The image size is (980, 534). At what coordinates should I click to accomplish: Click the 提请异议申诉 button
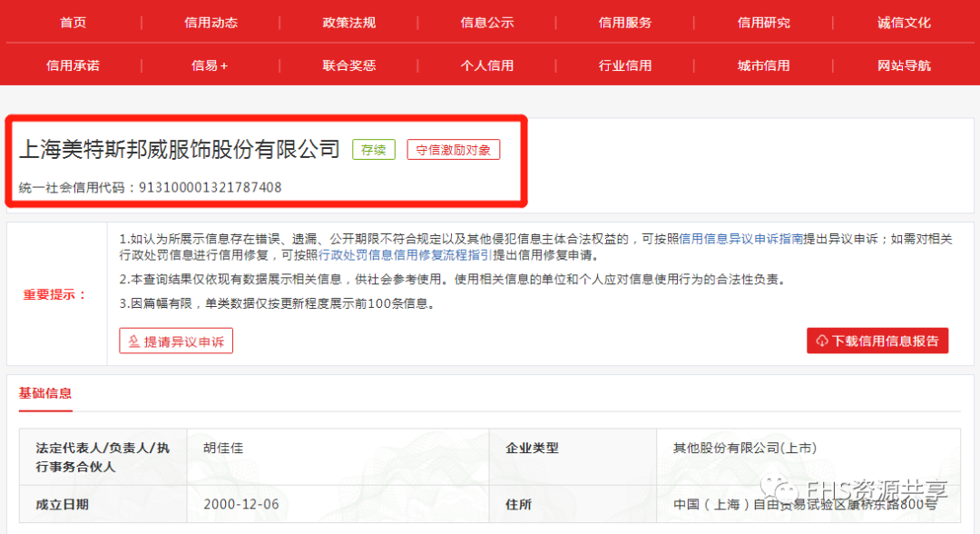coord(176,341)
